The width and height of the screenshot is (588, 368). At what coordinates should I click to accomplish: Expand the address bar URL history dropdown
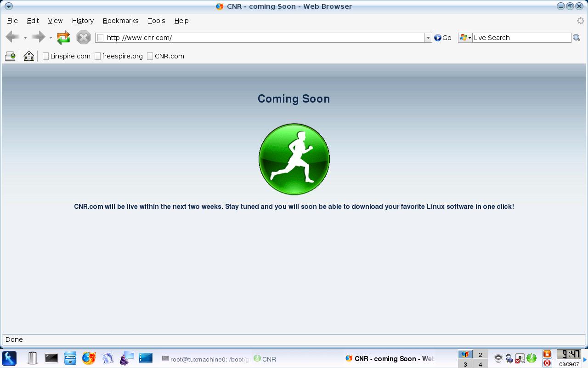428,38
